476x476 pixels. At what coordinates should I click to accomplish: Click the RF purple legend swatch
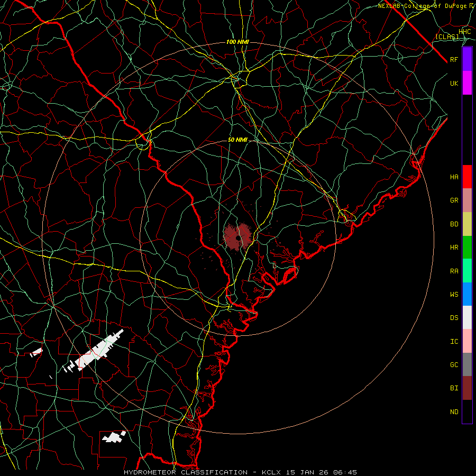(467, 59)
